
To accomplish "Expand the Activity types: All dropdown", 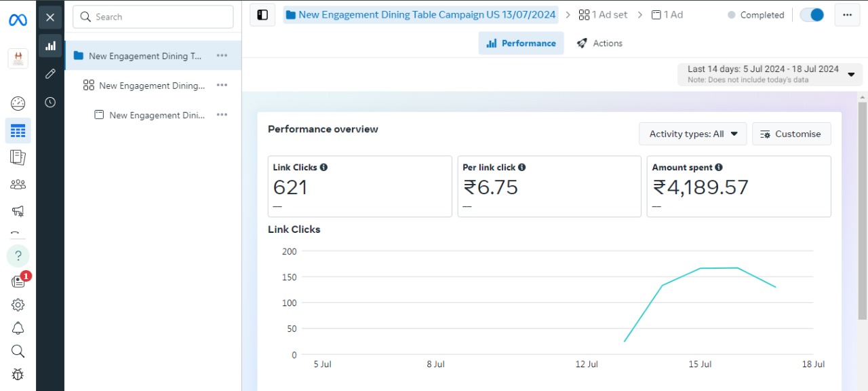I will (692, 134).
